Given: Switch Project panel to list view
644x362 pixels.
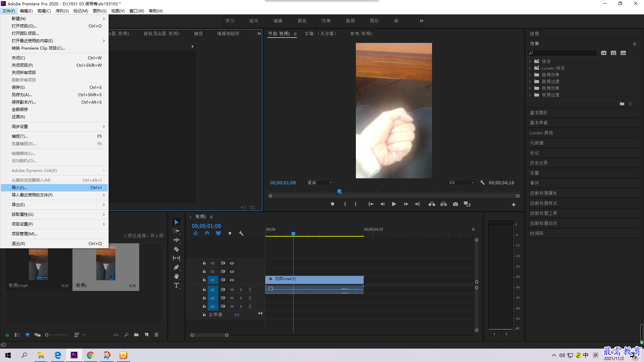Looking at the screenshot, I should pos(17,335).
